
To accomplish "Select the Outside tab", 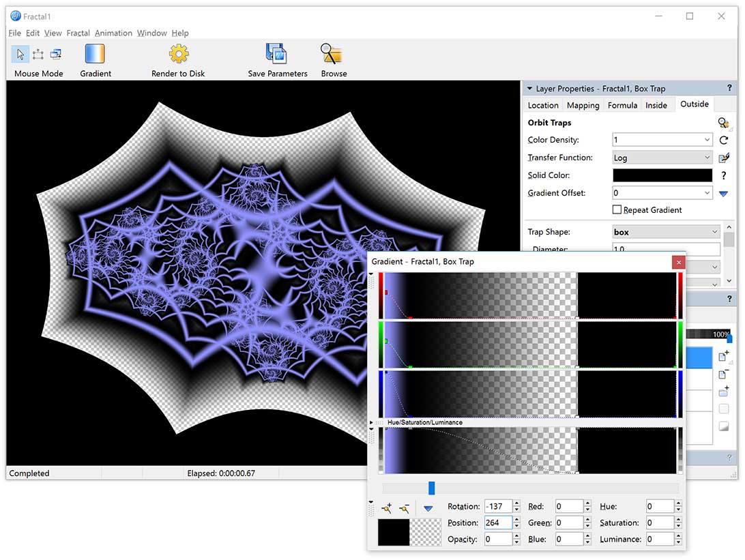I will [x=694, y=104].
